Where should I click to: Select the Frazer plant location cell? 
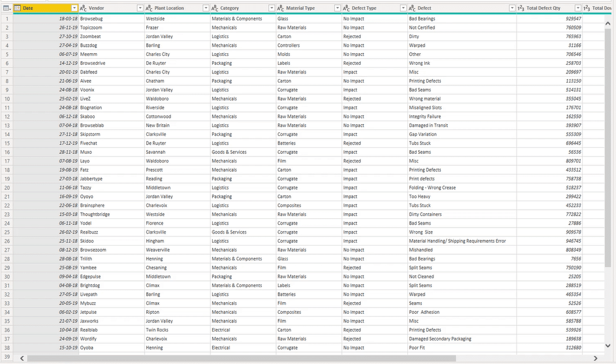[177, 28]
